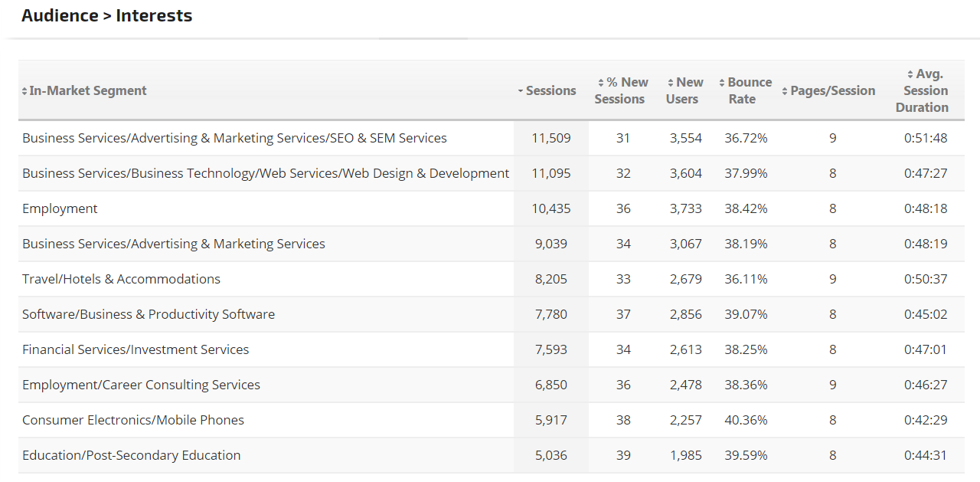Click the Audience > Interests page heading

106,16
